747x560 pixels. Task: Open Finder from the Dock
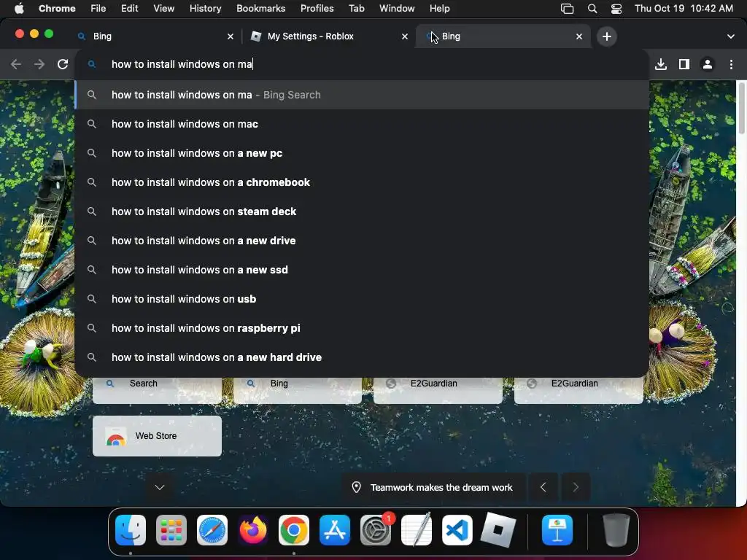131,530
